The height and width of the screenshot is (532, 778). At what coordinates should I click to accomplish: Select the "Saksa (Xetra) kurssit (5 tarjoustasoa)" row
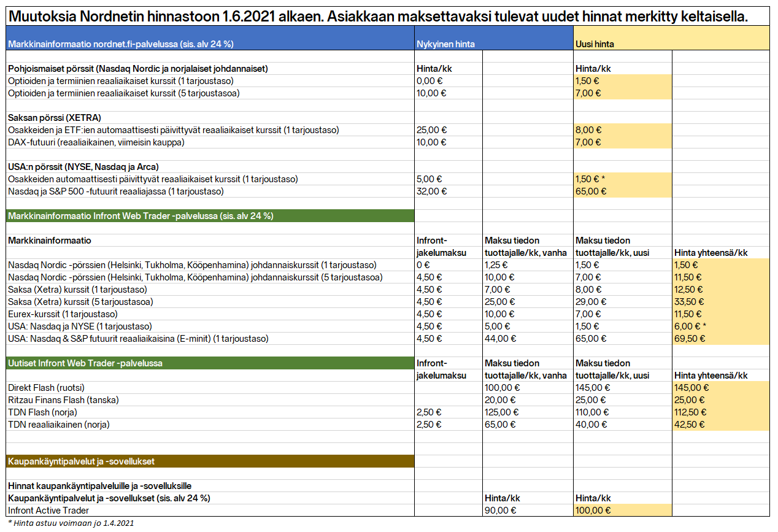tap(80, 302)
